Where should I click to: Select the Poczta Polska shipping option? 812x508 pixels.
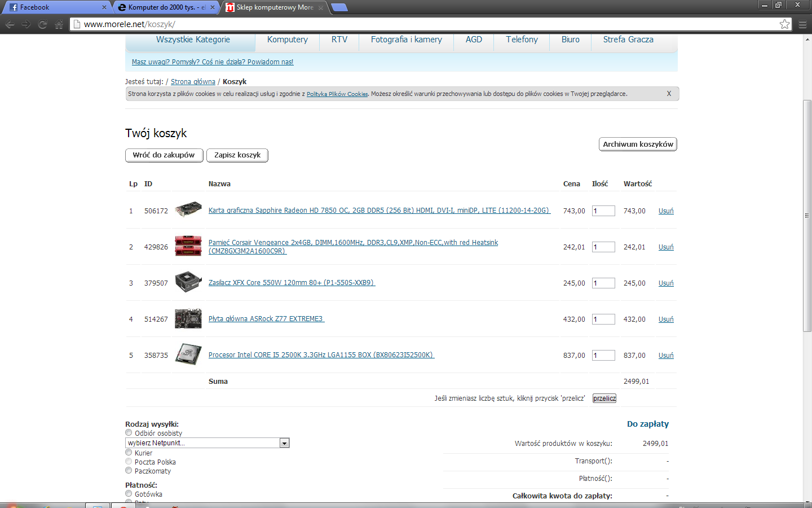[129, 462]
